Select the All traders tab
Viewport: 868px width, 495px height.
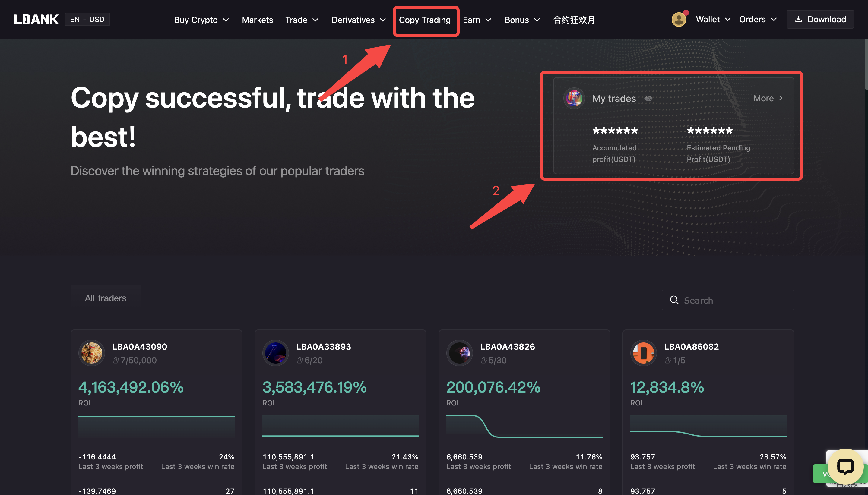click(106, 298)
